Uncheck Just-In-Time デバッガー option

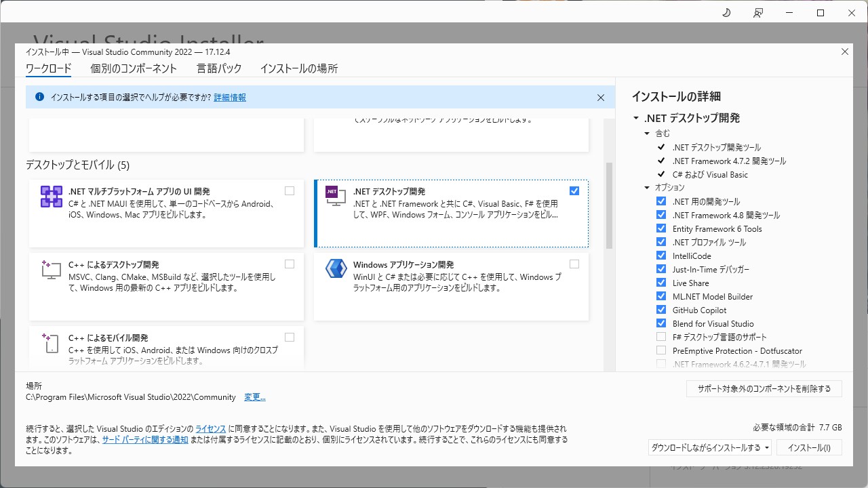click(661, 269)
